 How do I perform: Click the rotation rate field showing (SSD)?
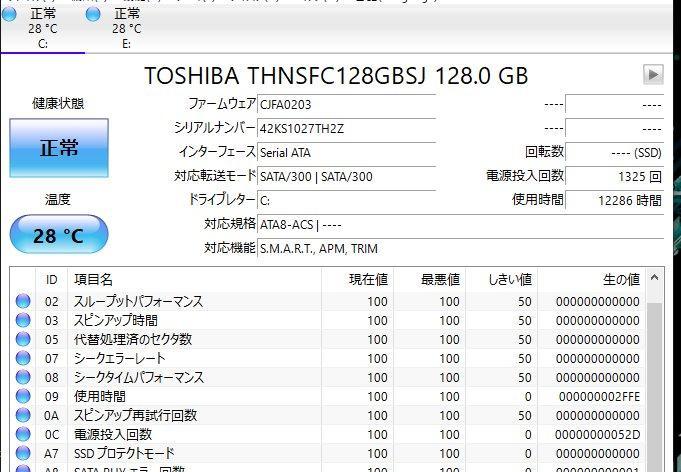615,152
